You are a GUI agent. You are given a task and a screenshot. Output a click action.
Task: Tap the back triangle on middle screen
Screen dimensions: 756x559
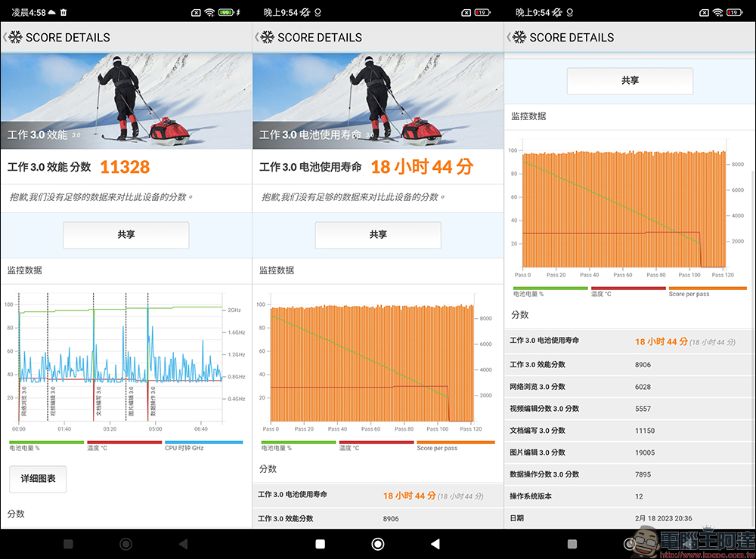coord(435,544)
